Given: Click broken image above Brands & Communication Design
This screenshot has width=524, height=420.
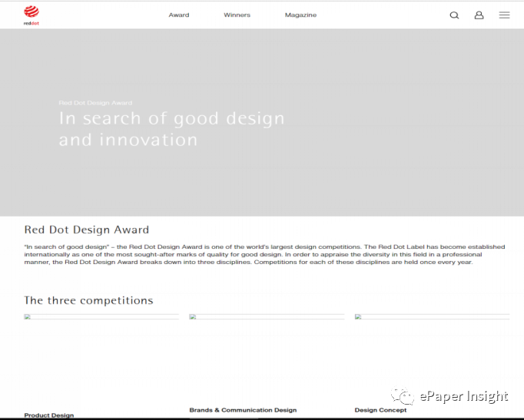Looking at the screenshot, I should (x=267, y=317).
